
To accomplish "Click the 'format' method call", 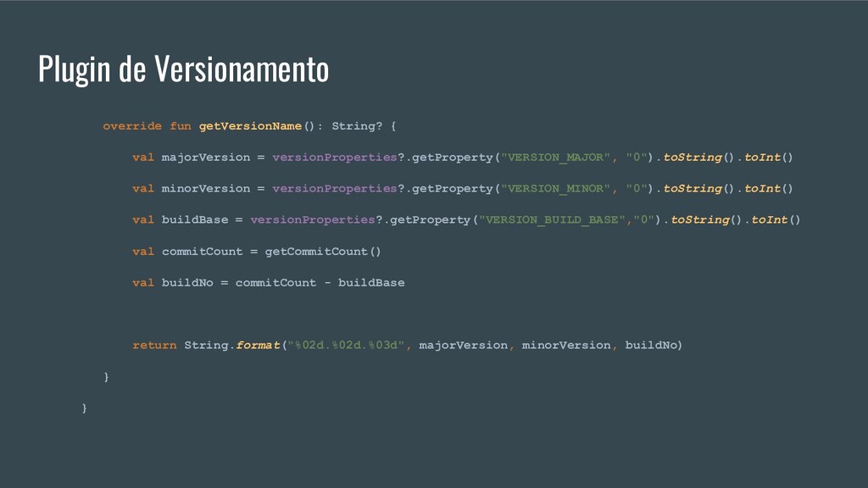I will [258, 346].
